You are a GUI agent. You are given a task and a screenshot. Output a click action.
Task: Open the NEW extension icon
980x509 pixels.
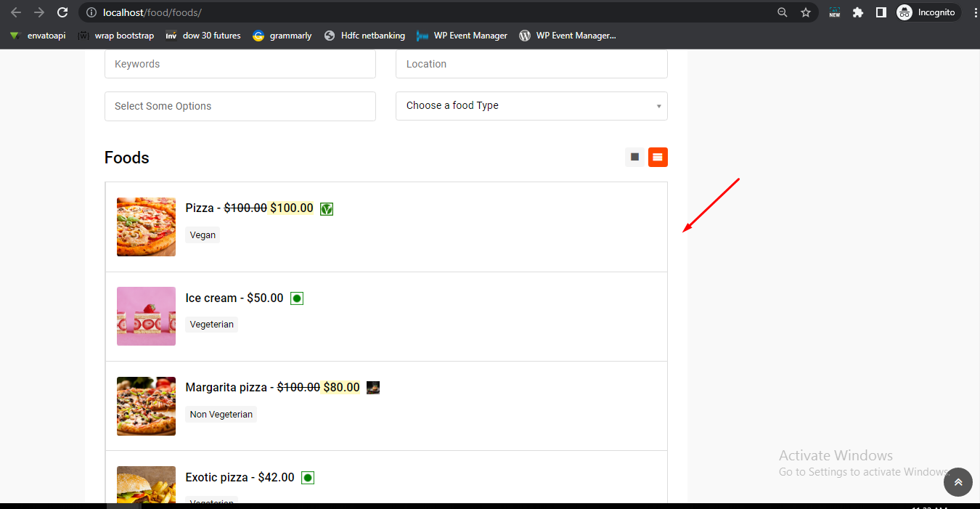click(x=835, y=12)
